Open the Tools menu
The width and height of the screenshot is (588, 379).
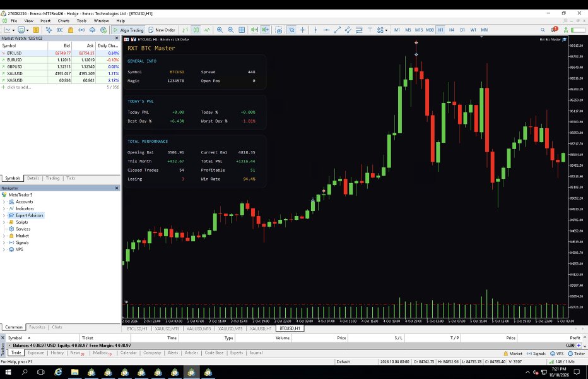pyautogui.click(x=81, y=21)
